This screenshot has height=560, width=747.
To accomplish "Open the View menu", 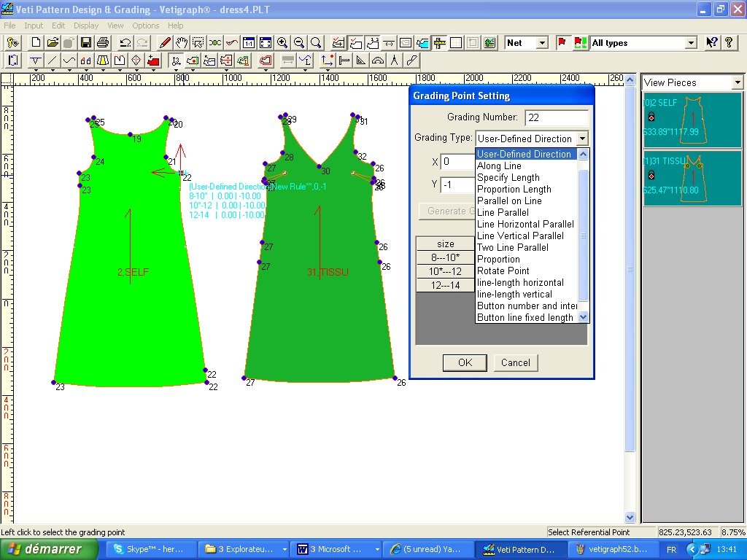I will [115, 26].
